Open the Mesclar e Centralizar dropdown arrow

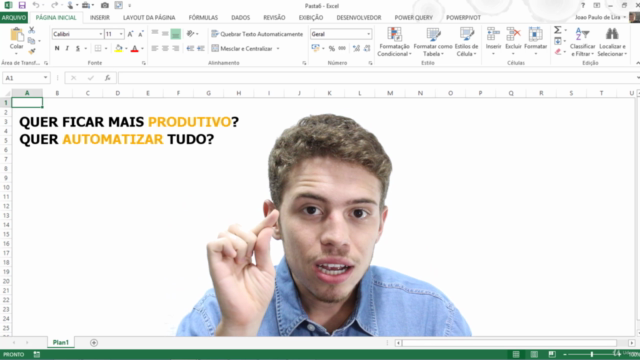coord(278,49)
